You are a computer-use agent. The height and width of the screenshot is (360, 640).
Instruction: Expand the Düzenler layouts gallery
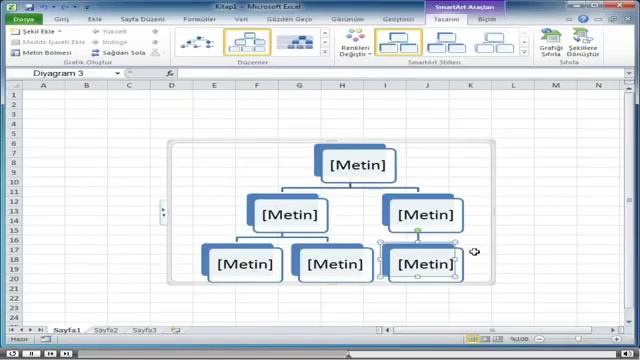point(325,52)
